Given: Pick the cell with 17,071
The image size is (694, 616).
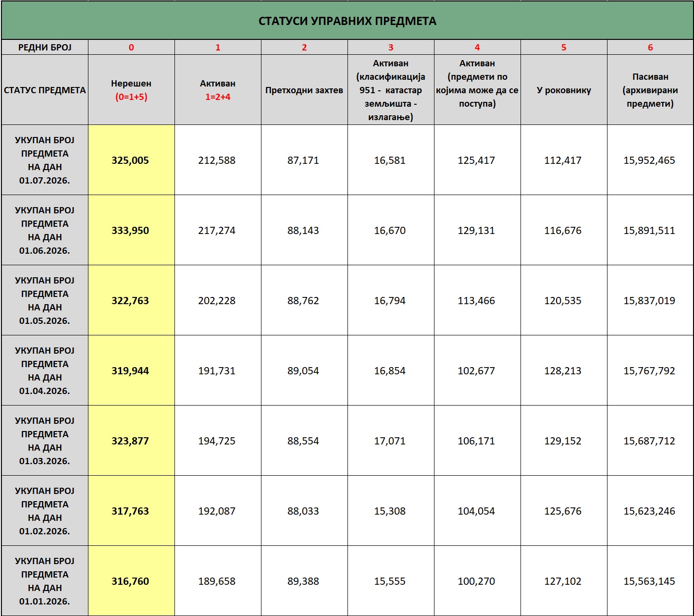Looking at the screenshot, I should click(x=391, y=441).
